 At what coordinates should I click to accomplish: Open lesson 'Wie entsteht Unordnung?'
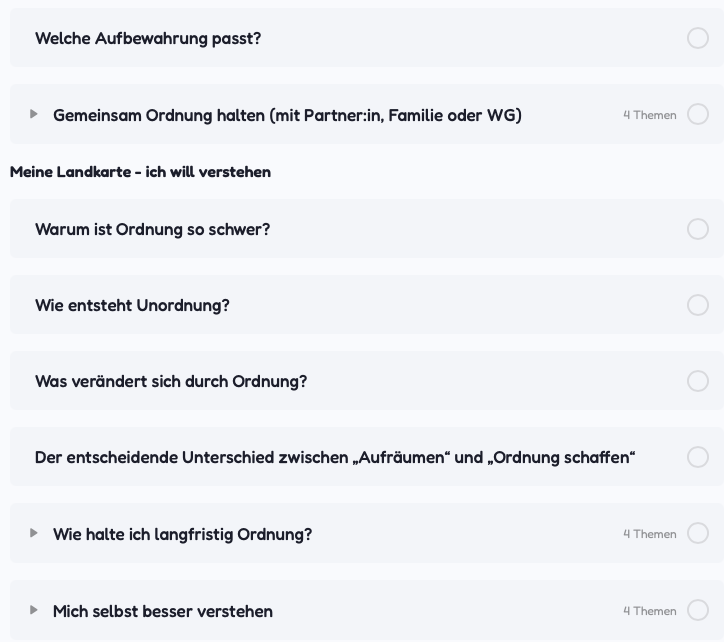click(132, 305)
